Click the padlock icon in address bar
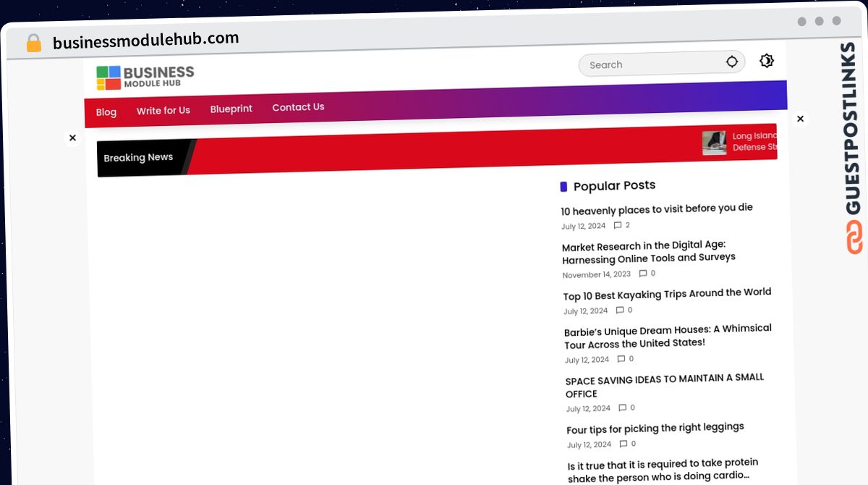Viewport: 868px width, 485px height. click(x=34, y=43)
